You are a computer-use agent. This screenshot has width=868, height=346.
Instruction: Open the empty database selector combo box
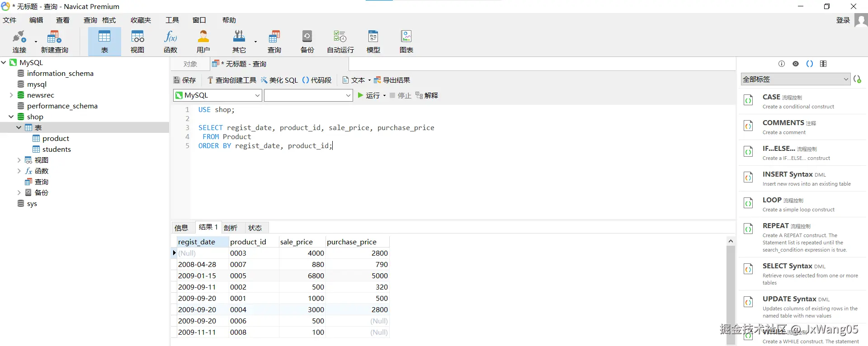308,95
